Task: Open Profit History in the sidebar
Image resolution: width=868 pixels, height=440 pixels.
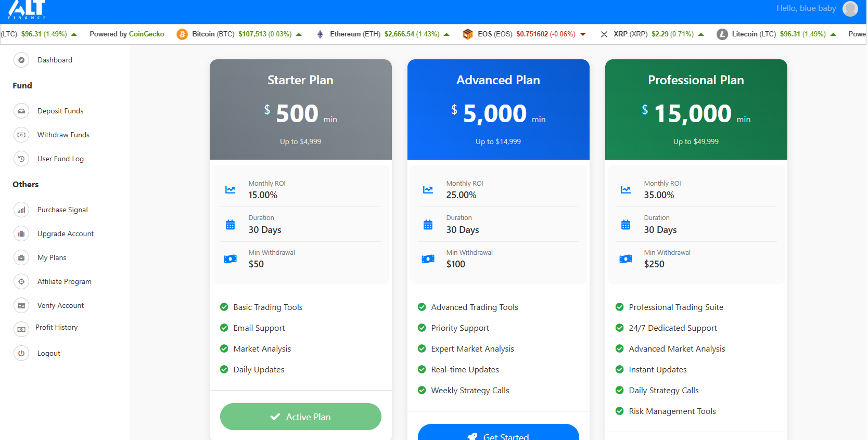Action: (57, 328)
